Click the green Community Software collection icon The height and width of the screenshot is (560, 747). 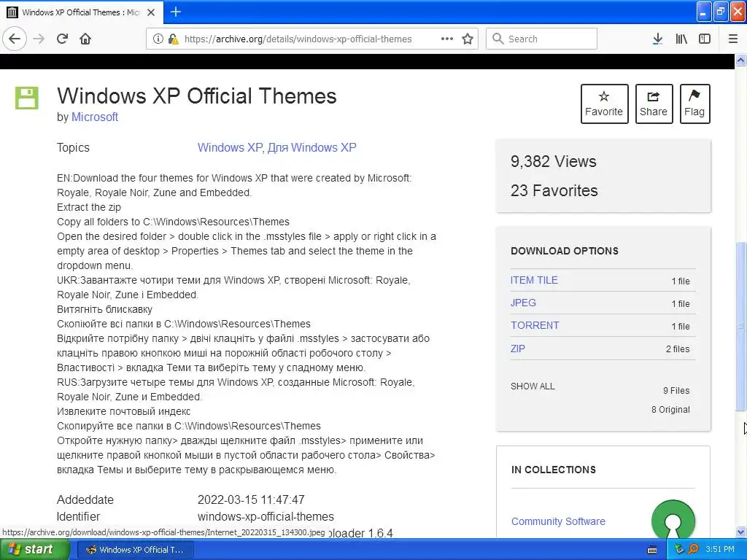tap(673, 519)
